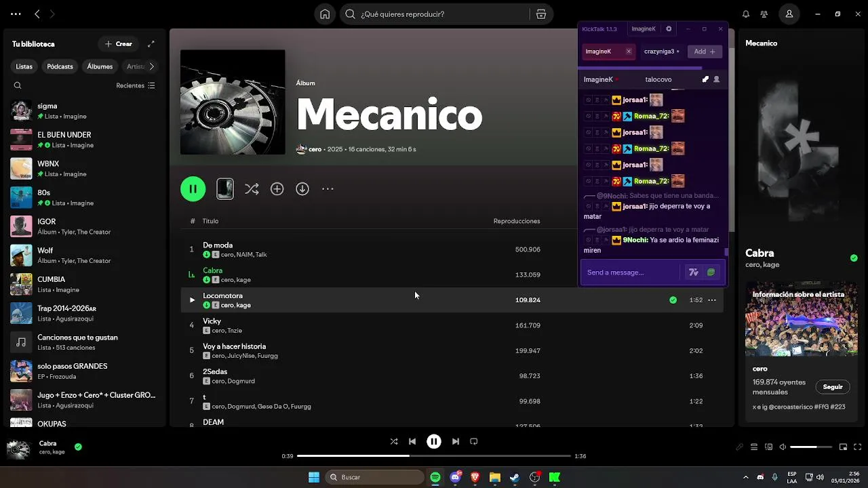This screenshot has width=868, height=488.
Task: Focus 'Send a message...' field in KickTalk
Action: click(631, 272)
